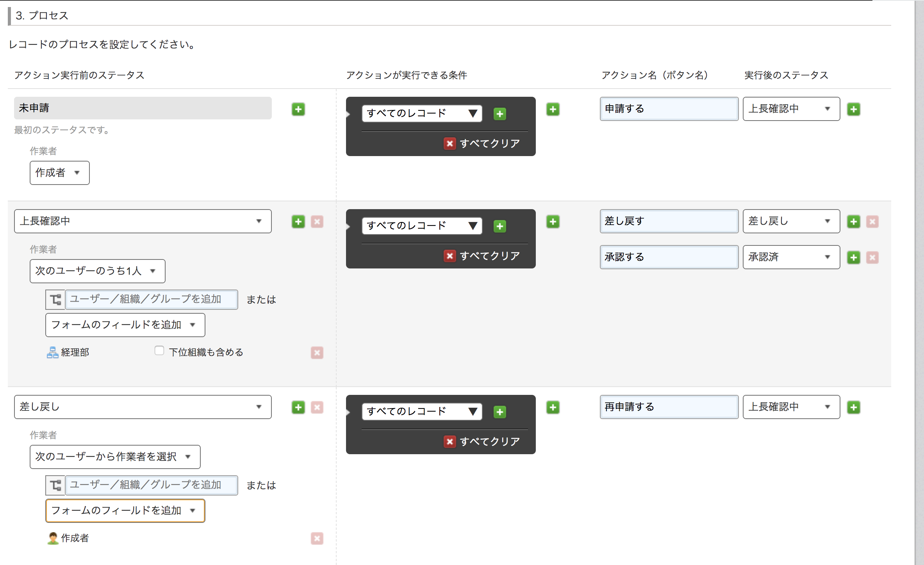Open 承認済 post-status dropdown
This screenshot has width=924, height=565.
coord(792,257)
